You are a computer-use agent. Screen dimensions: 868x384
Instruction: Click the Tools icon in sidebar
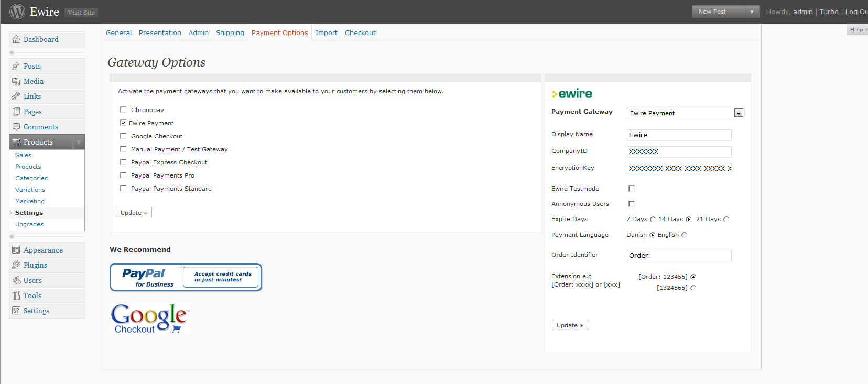coord(16,295)
